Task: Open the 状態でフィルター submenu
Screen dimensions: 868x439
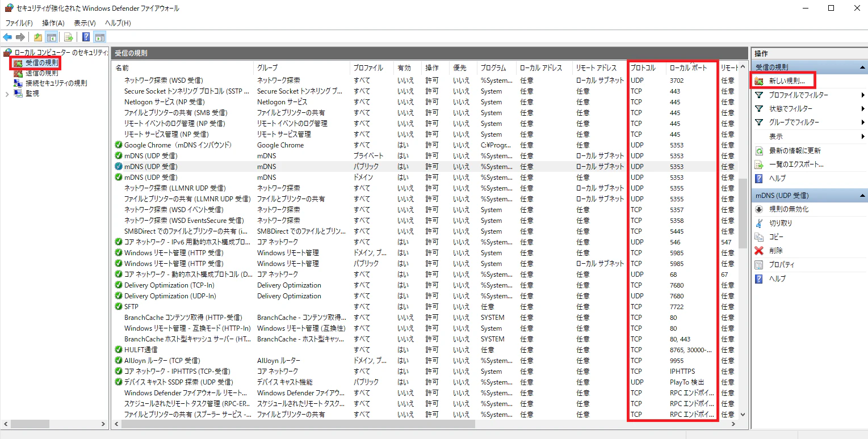Action: click(x=809, y=109)
